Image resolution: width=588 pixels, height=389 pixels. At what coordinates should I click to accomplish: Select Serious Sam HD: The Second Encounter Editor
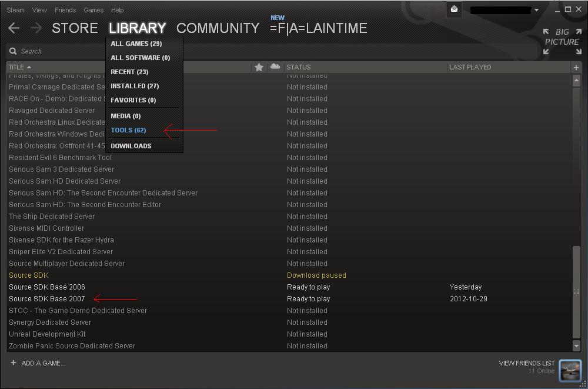coord(85,205)
